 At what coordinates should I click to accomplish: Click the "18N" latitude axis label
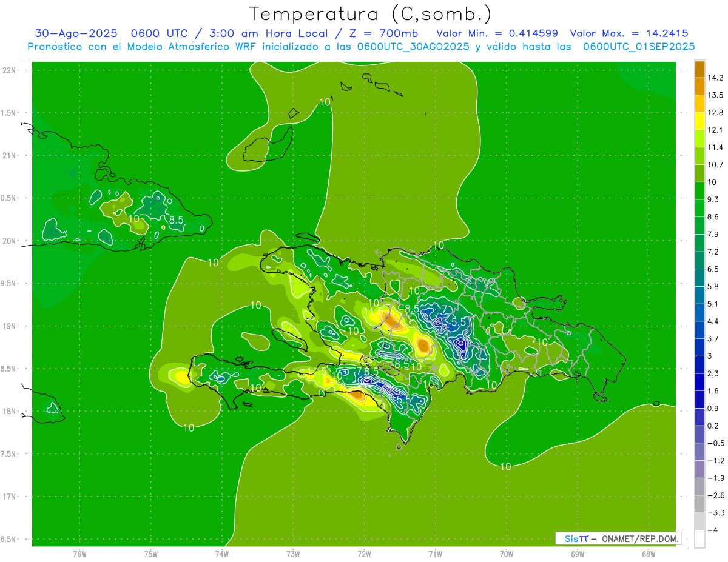[x=9, y=412]
